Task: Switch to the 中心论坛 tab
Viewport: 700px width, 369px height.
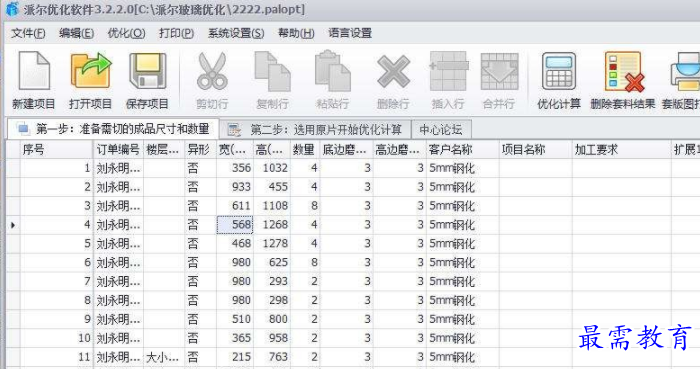Action: (x=441, y=130)
